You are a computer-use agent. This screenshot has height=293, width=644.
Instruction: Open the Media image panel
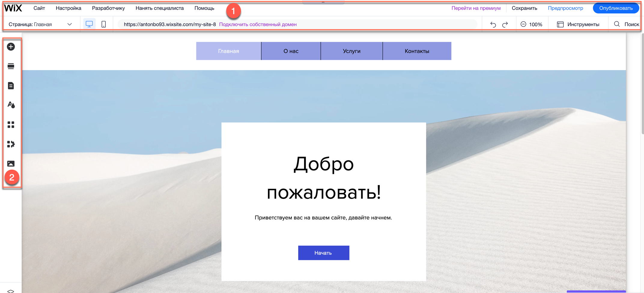[11, 164]
